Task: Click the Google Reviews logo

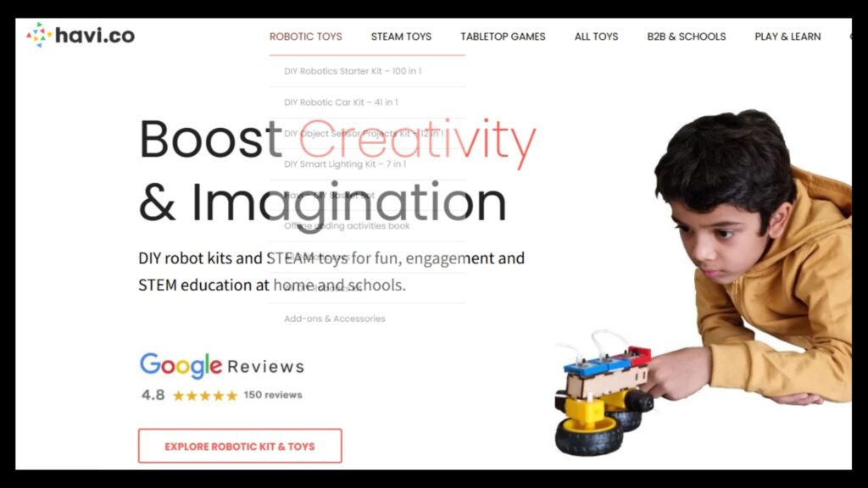Action: pos(222,366)
